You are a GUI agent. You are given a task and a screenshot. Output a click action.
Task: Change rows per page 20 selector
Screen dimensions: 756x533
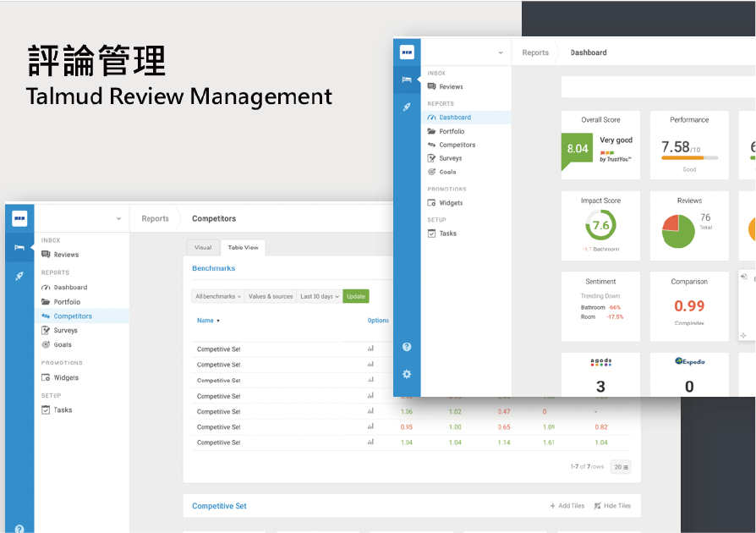621,467
